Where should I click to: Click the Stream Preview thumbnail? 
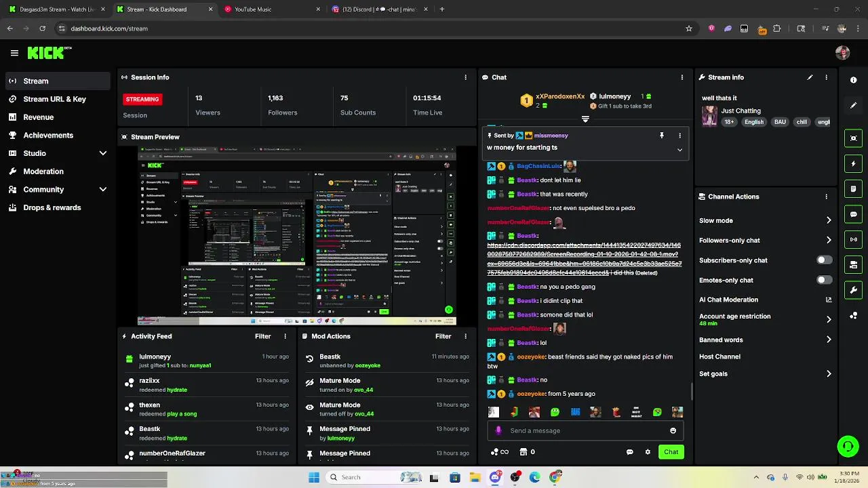point(296,236)
